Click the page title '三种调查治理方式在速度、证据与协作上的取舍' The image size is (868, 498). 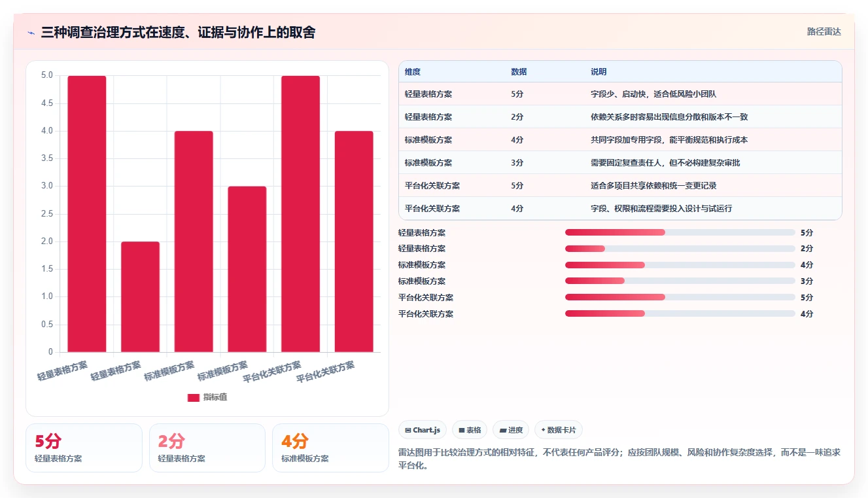point(178,32)
